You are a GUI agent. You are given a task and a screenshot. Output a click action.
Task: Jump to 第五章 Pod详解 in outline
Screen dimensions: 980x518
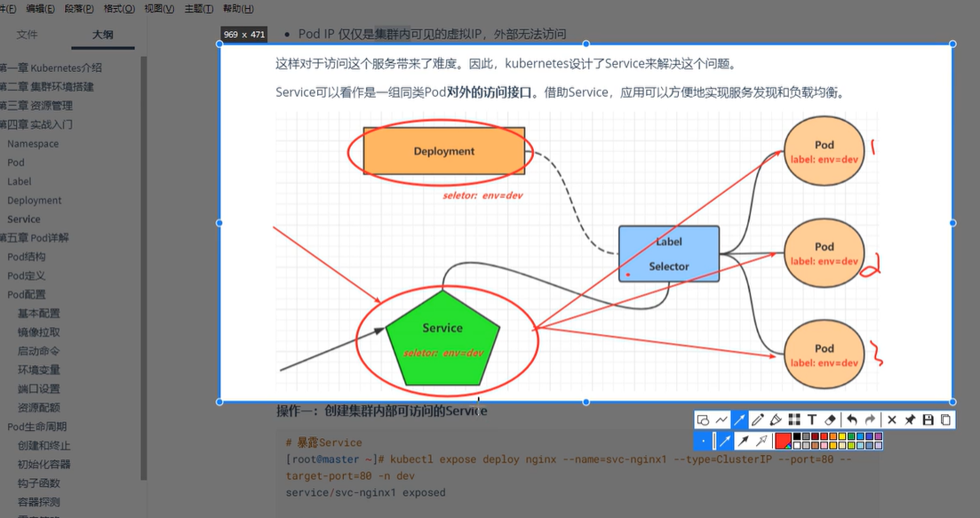pos(35,238)
